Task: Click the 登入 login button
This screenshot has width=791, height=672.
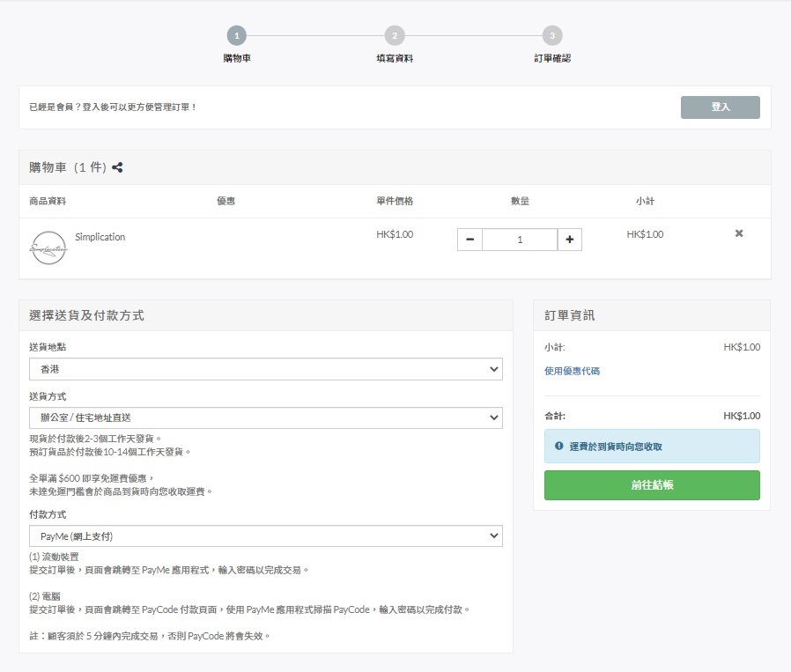Action: point(720,107)
